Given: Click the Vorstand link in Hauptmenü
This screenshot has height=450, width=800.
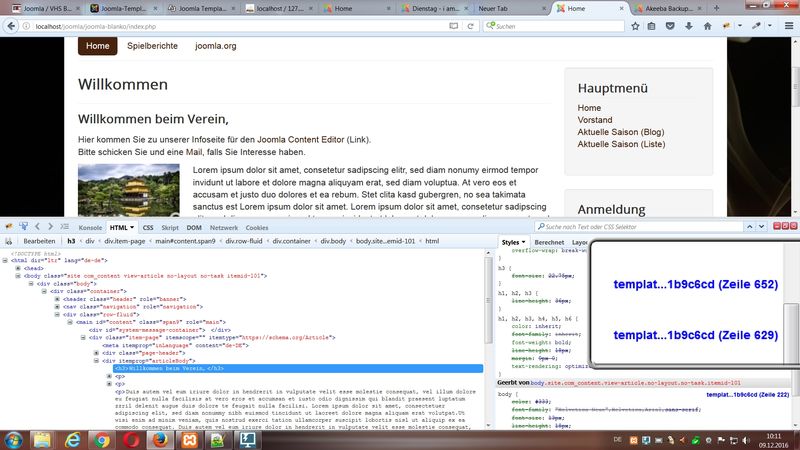Looking at the screenshot, I should click(595, 120).
